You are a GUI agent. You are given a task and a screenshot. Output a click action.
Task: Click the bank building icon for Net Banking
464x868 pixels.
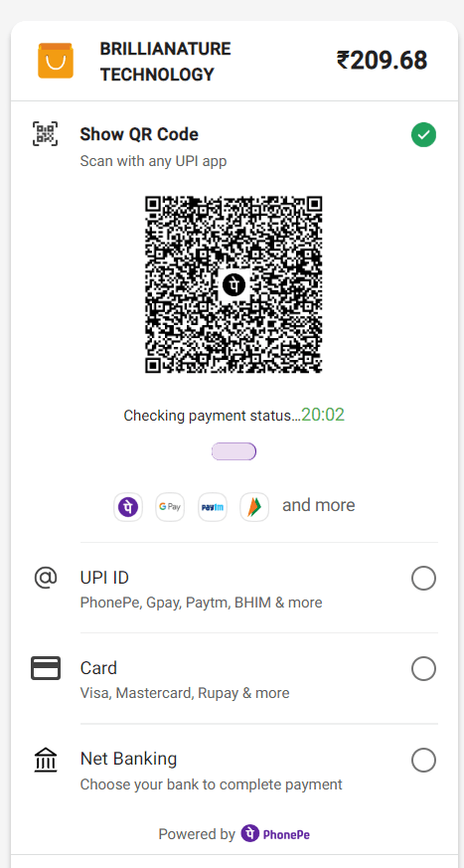coord(46,760)
